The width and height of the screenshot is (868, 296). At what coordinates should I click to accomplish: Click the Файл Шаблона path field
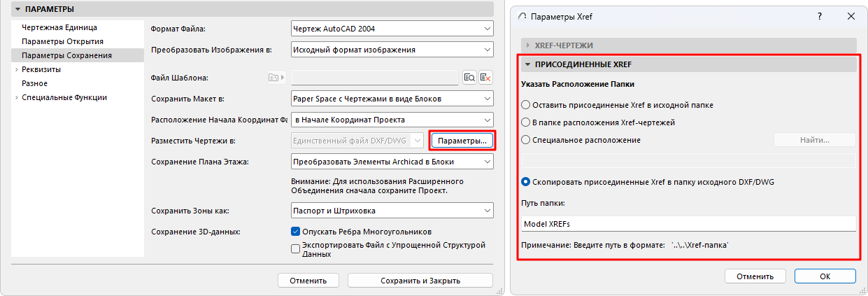pyautogui.click(x=375, y=77)
